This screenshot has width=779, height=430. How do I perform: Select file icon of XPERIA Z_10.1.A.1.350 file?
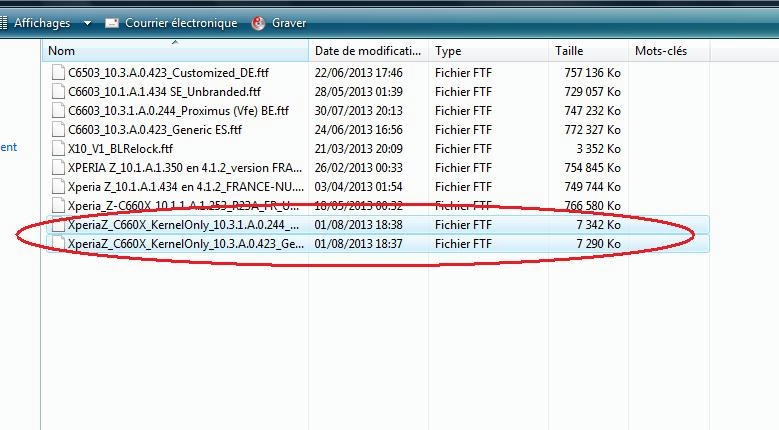59,167
